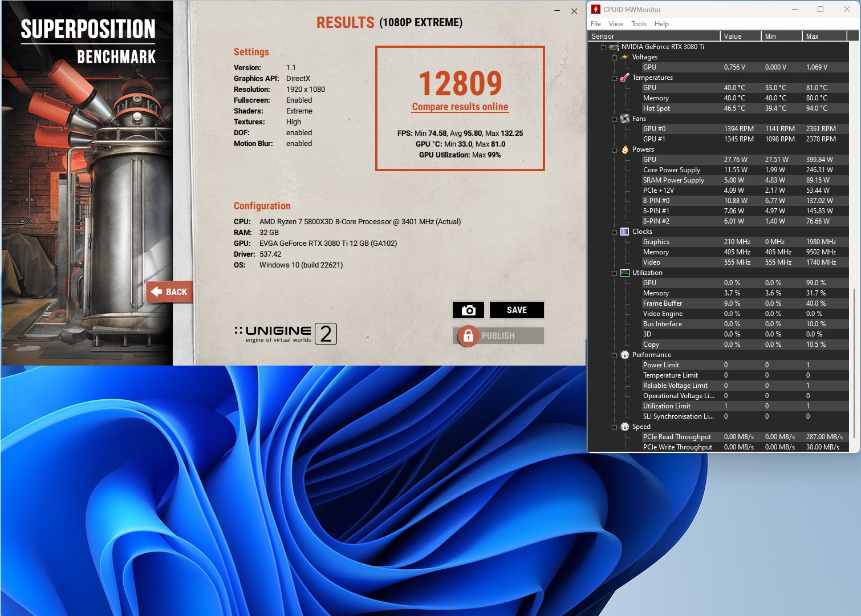Select the PCIe Write Throughput row
861x616 pixels.
click(745, 447)
